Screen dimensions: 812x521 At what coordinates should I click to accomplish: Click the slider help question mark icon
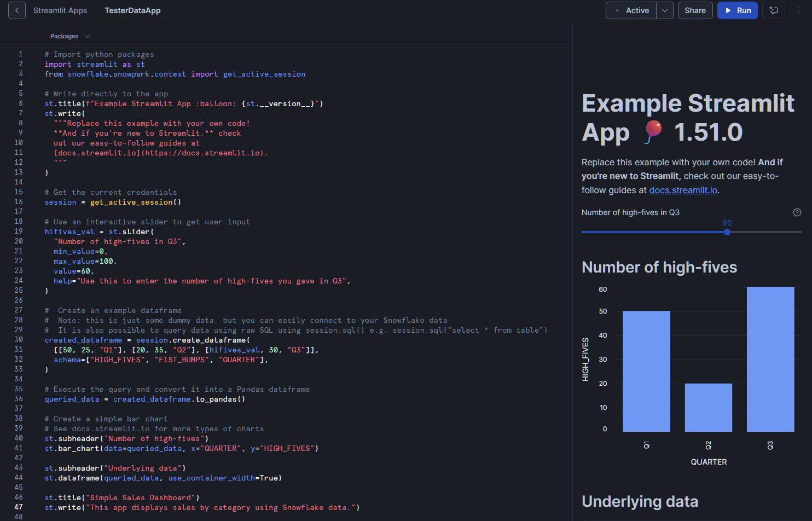[797, 212]
